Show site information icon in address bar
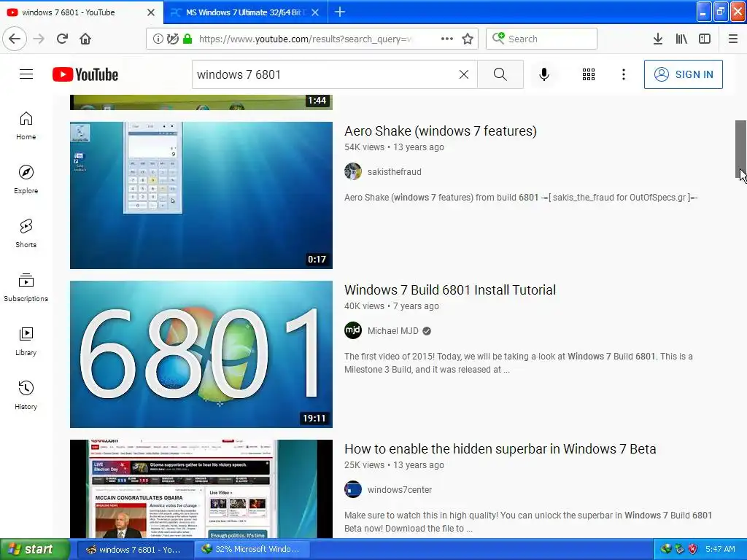The height and width of the screenshot is (560, 747). point(158,39)
